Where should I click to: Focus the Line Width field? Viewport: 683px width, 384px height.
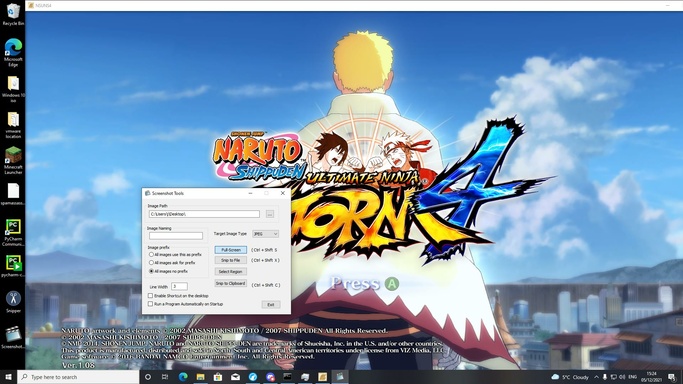tap(179, 286)
